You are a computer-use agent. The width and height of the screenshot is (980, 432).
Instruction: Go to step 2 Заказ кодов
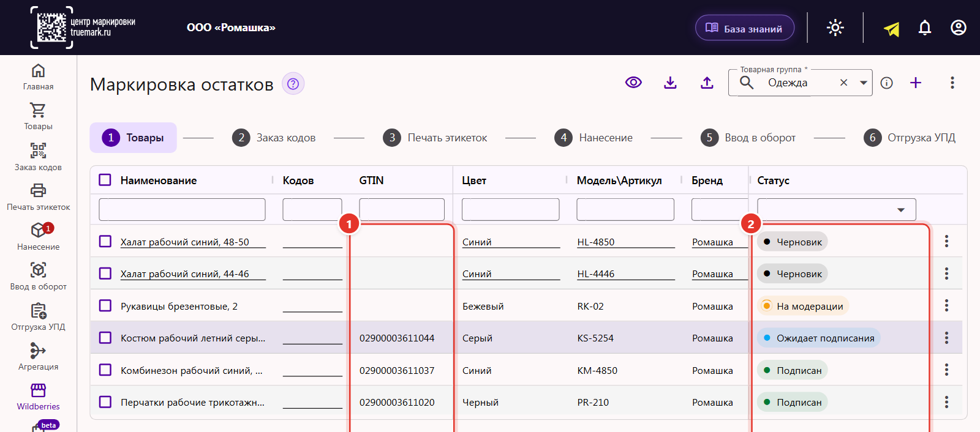tap(274, 138)
